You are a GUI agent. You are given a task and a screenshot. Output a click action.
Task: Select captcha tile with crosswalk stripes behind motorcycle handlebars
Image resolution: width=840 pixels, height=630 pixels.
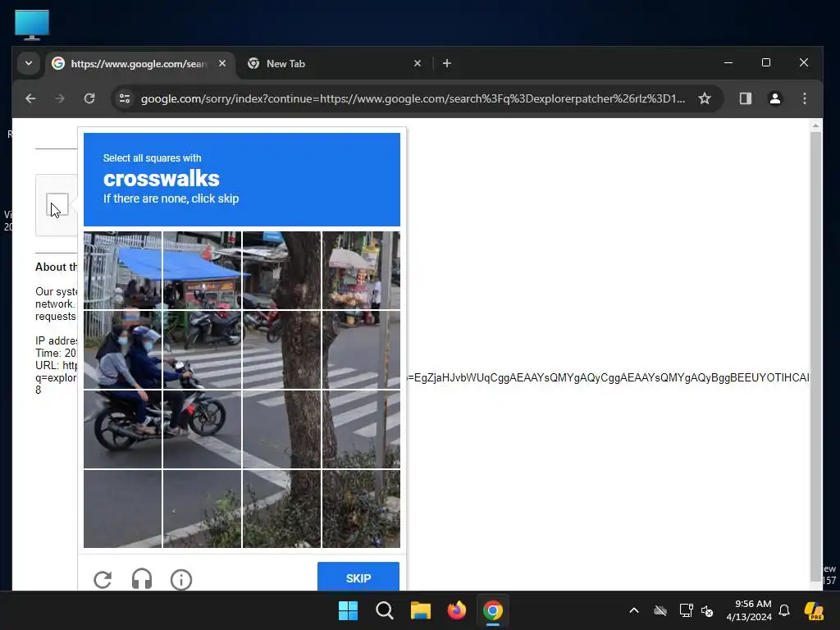click(x=202, y=349)
